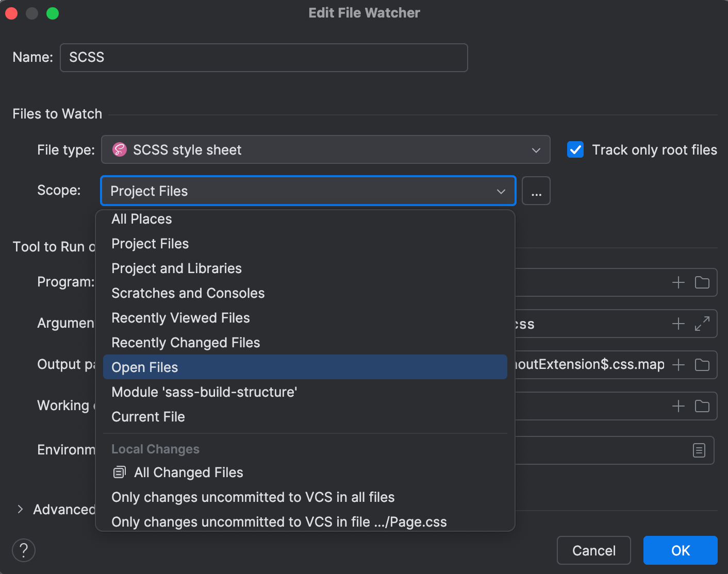
Task: Click the help question mark icon
Action: 23,550
